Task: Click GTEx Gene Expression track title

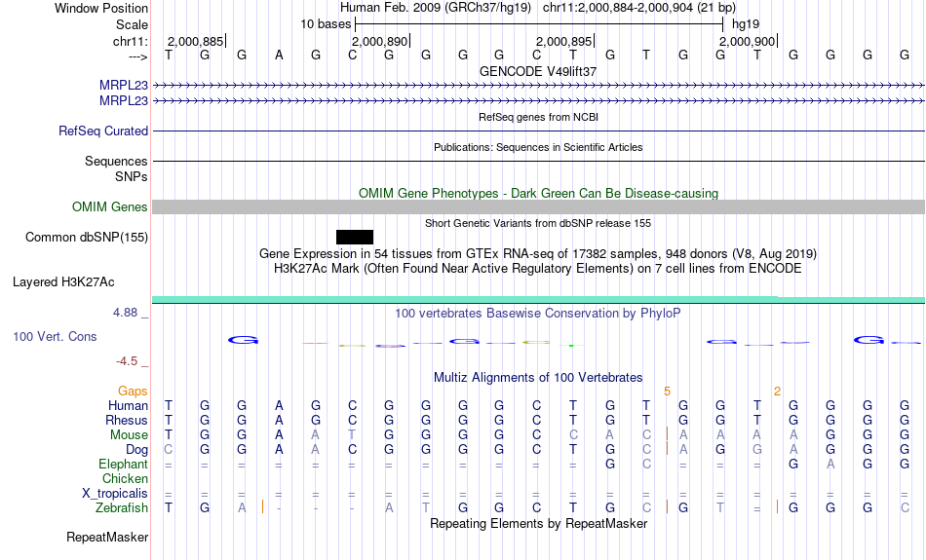Action: point(538,254)
